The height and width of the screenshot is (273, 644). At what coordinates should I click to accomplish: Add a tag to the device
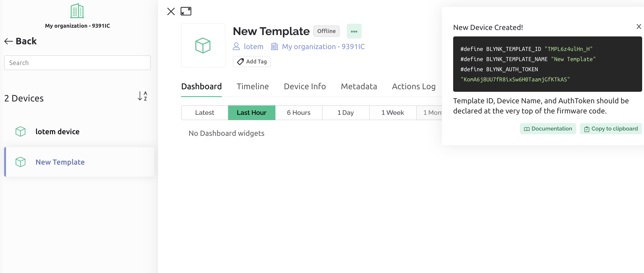252,62
